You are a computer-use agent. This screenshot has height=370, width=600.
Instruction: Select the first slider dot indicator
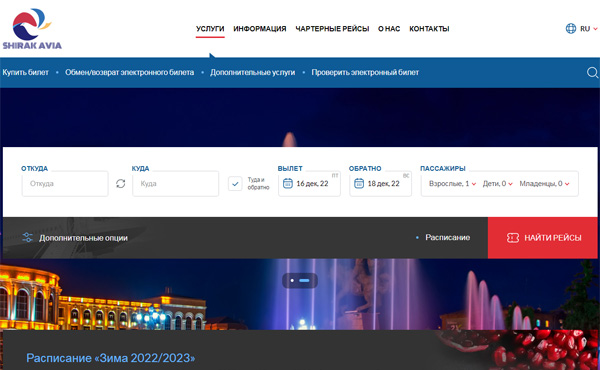pyautogui.click(x=292, y=281)
